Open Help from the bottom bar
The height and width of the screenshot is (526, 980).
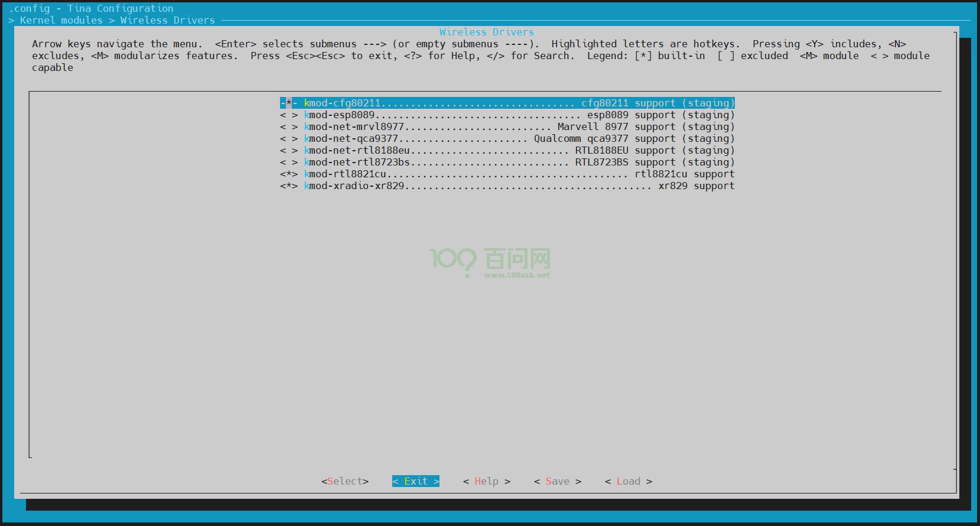pos(486,482)
